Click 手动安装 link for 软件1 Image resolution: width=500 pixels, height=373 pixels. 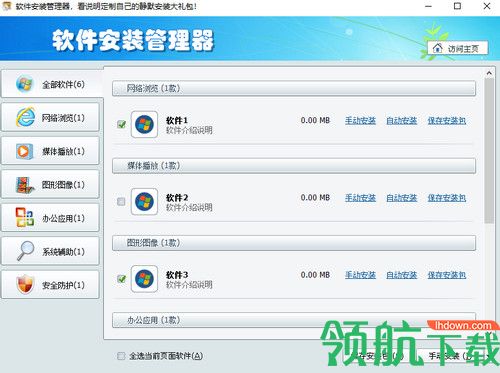point(360,121)
